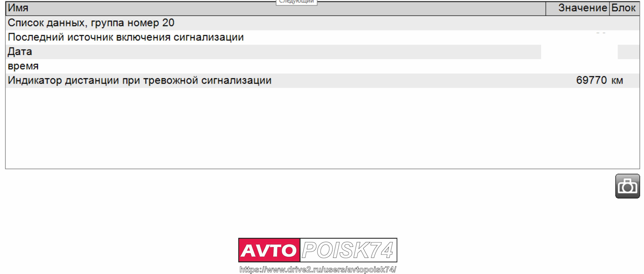Screen dimensions: 644x274
Task: Select the Дата row label
Action: click(20, 52)
